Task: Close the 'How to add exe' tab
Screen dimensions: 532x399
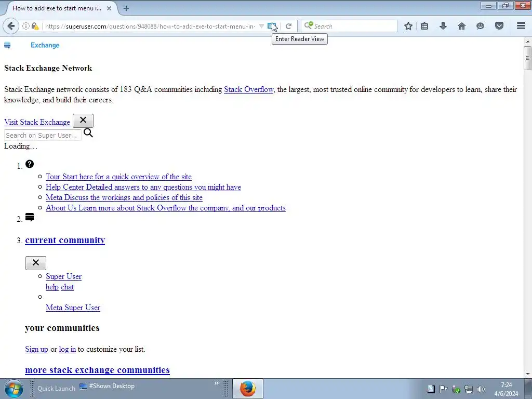Action: pos(109,8)
